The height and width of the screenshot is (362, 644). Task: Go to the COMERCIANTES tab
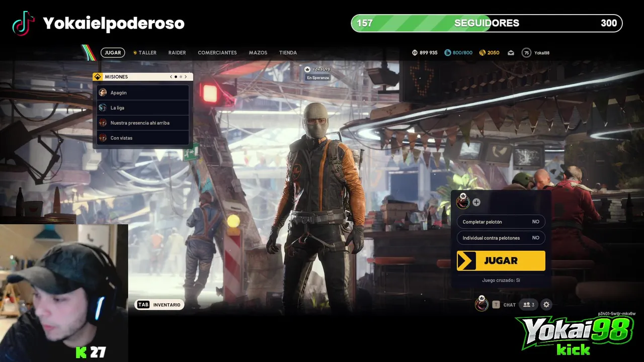[x=217, y=52]
